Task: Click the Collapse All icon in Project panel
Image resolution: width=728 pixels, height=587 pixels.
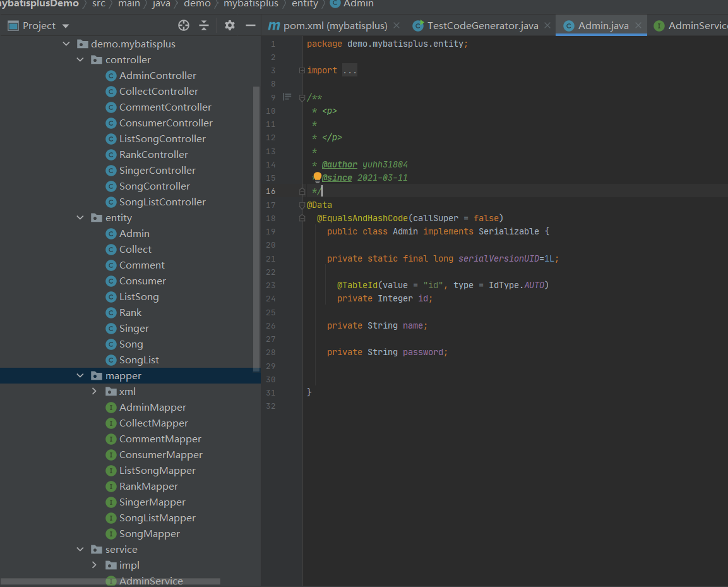Action: [204, 25]
